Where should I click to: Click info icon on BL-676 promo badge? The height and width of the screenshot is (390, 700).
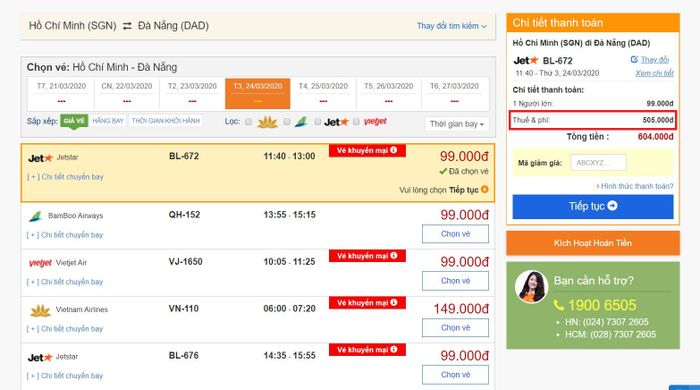click(x=393, y=350)
